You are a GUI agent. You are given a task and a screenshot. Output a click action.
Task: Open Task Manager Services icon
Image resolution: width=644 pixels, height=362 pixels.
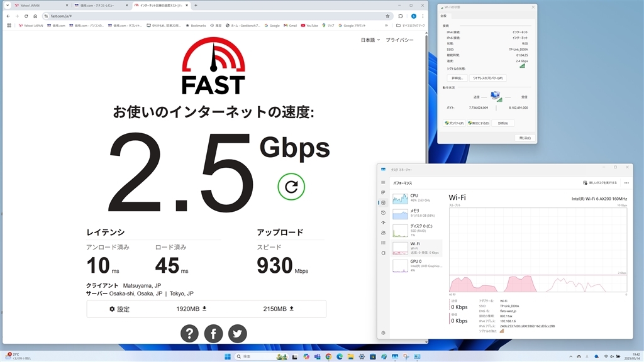tap(383, 253)
